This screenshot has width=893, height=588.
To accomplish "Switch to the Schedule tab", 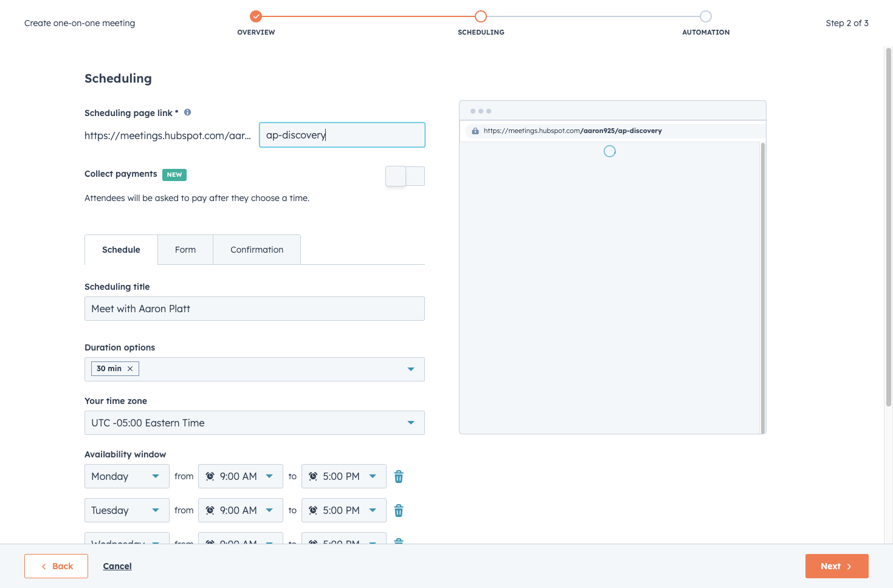I will click(x=121, y=250).
